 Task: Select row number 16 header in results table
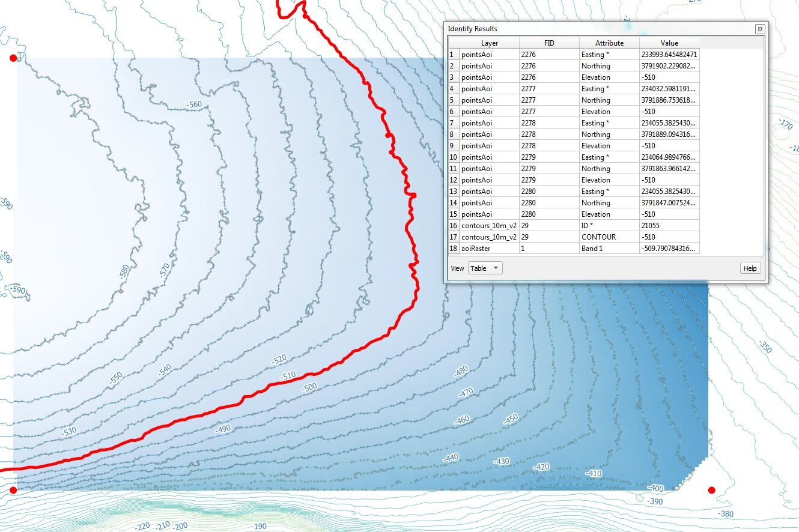pyautogui.click(x=454, y=225)
